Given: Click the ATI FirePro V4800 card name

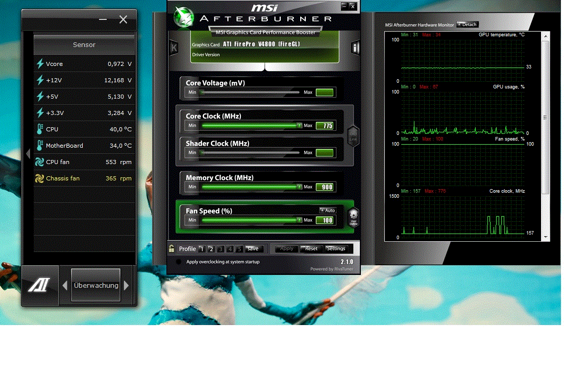Looking at the screenshot, I should [261, 44].
